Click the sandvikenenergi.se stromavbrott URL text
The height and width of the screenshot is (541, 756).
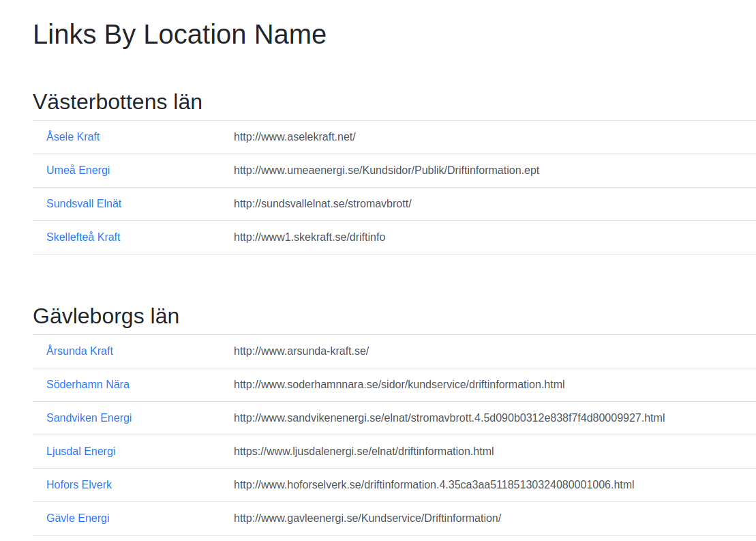[x=449, y=418]
